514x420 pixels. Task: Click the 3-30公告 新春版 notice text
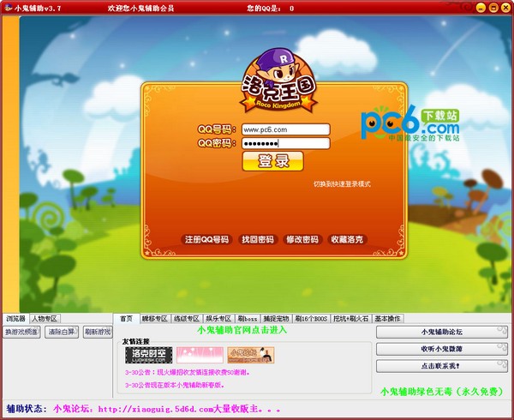[x=175, y=385]
